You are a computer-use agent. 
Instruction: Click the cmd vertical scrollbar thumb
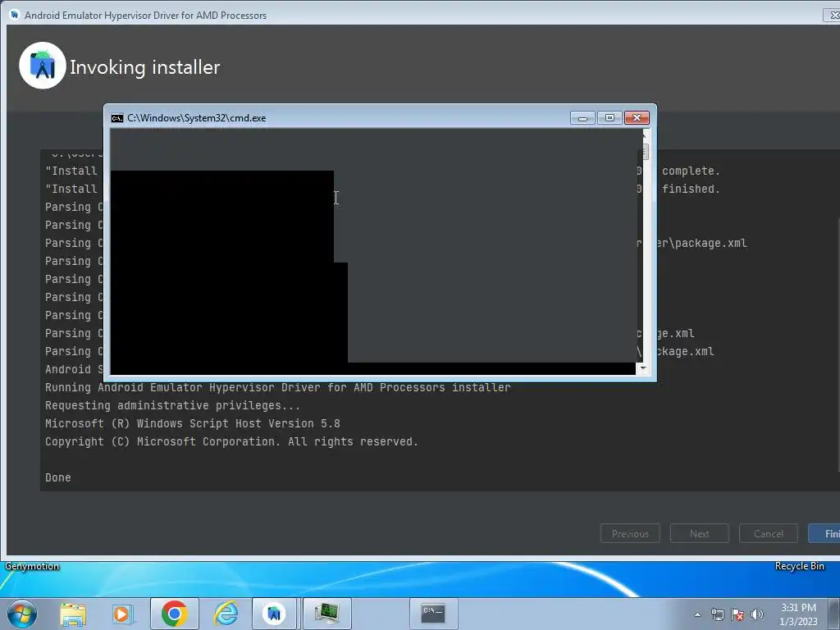click(x=645, y=152)
